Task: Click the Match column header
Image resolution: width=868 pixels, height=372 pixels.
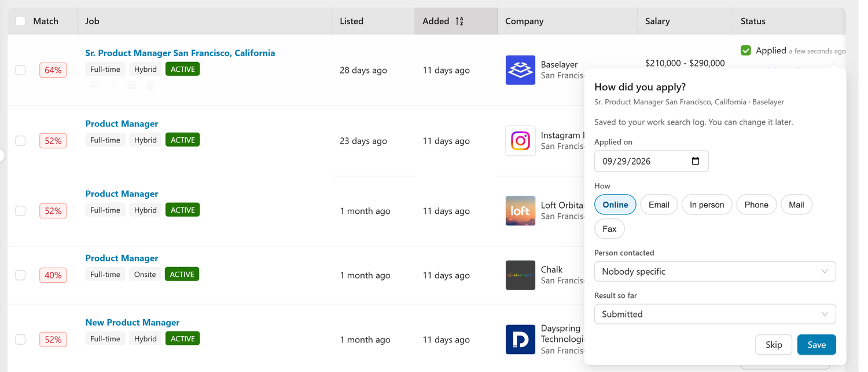Action: coord(46,21)
